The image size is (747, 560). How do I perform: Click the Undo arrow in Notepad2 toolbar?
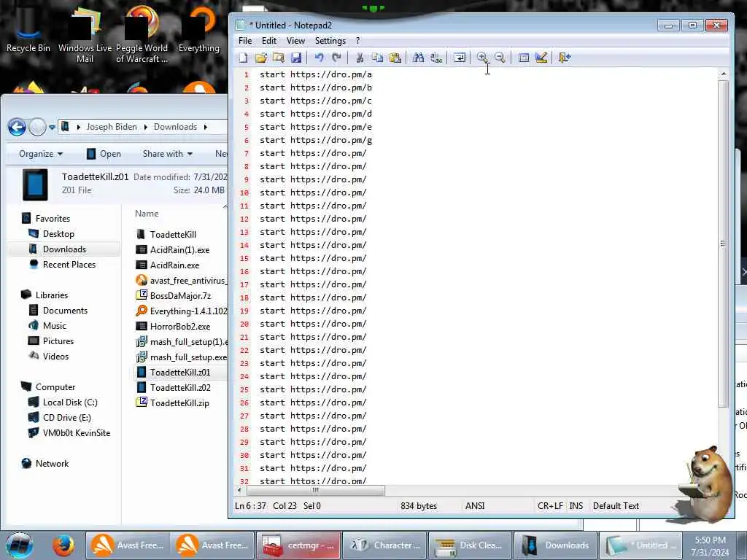(320, 58)
